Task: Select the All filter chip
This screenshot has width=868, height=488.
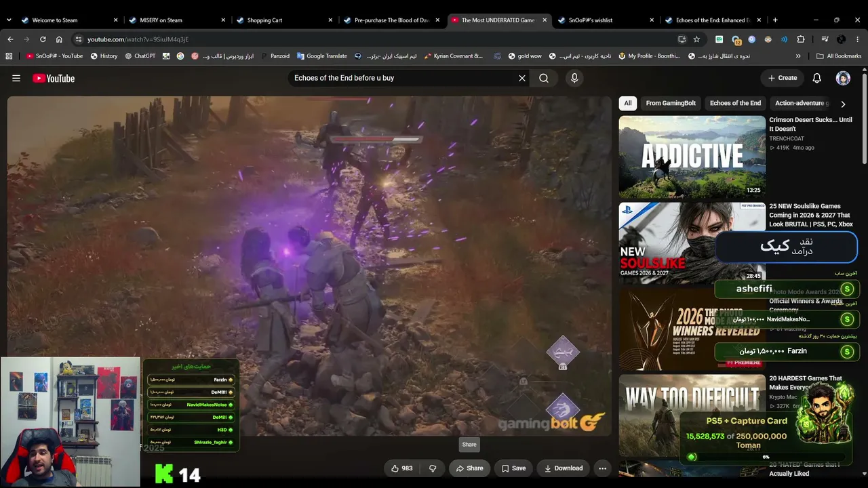Action: (x=628, y=104)
